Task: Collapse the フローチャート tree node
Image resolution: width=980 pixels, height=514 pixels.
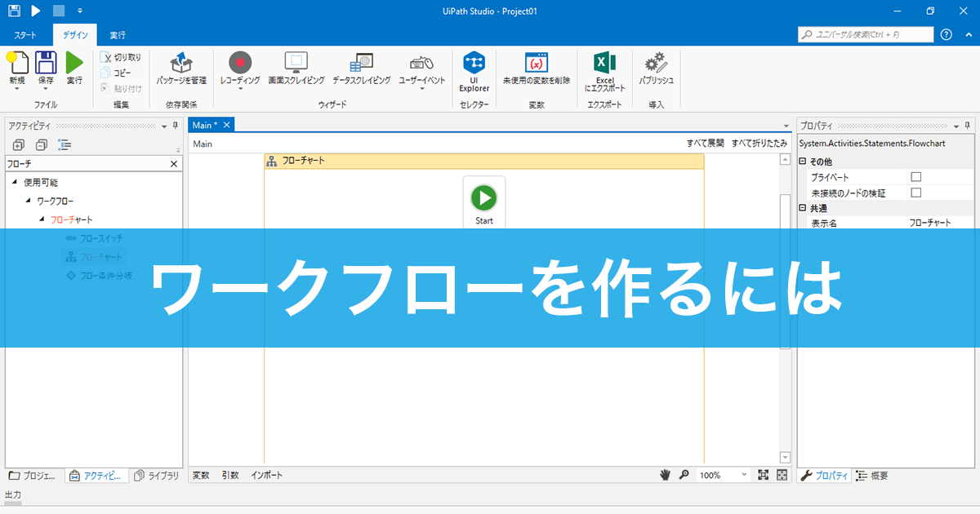Action: click(x=42, y=219)
